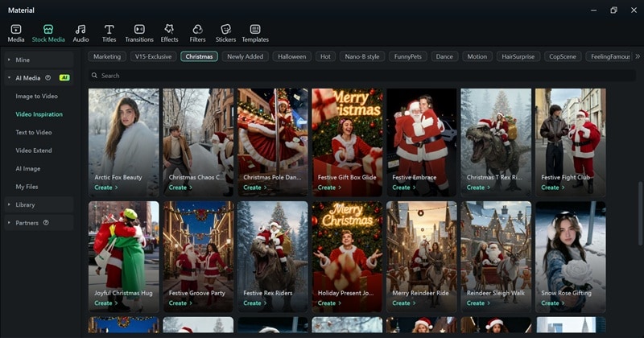Click Create under Reindeer Sleigh Walk

pos(478,303)
